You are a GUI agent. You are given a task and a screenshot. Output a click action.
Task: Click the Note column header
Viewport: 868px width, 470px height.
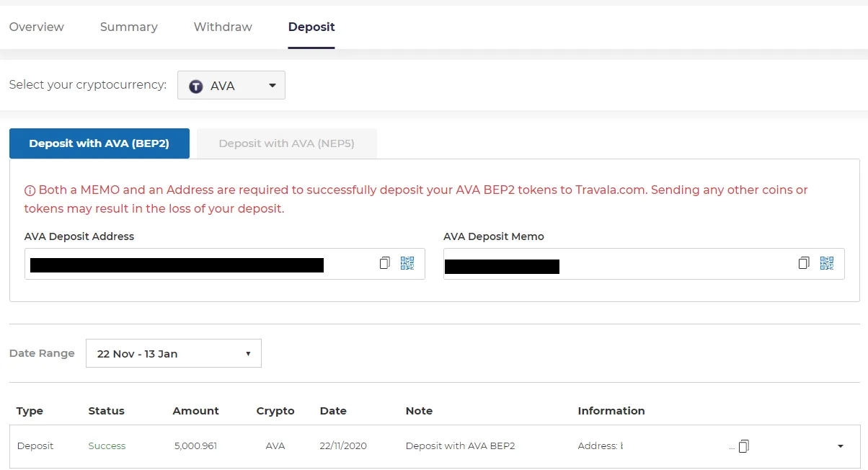point(420,411)
